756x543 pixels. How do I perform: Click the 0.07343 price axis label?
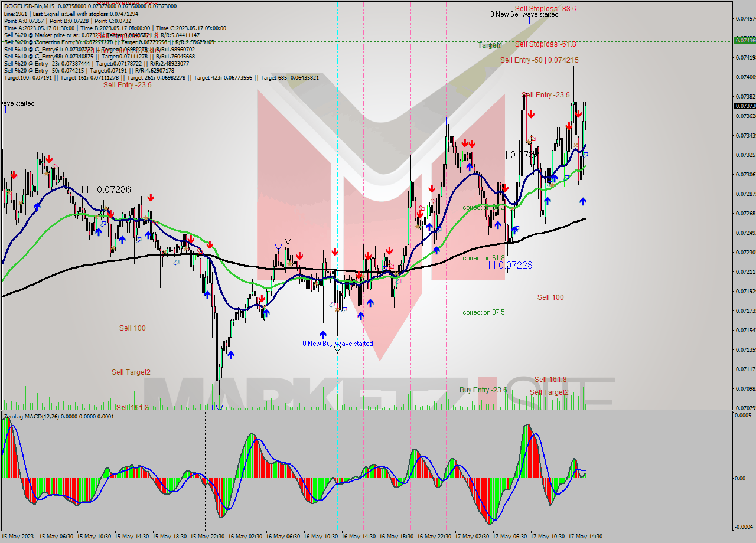click(745, 135)
